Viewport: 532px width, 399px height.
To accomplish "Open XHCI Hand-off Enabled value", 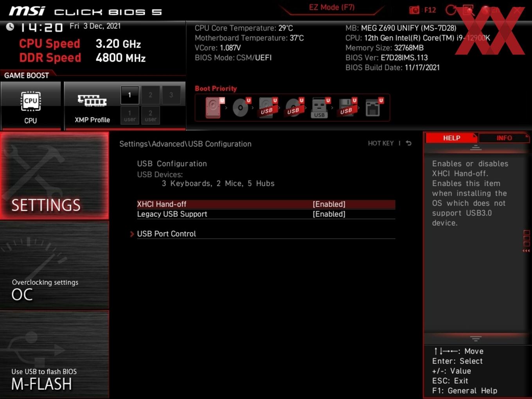I will 329,204.
